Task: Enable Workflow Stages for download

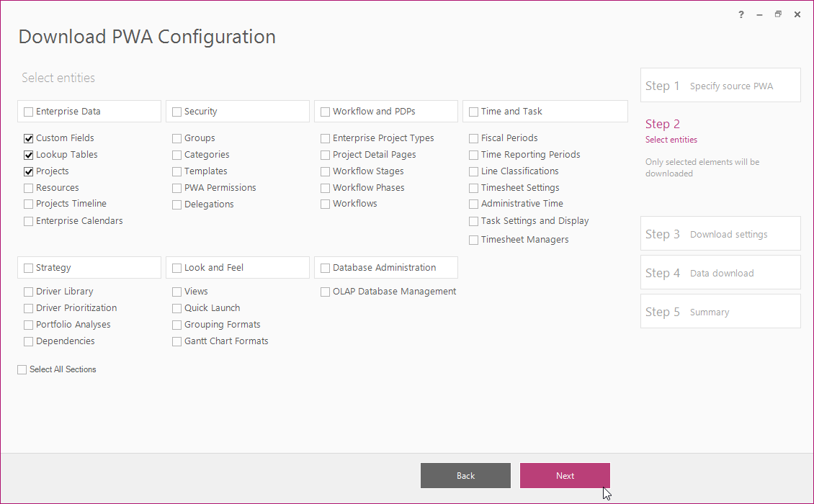Action: click(326, 171)
